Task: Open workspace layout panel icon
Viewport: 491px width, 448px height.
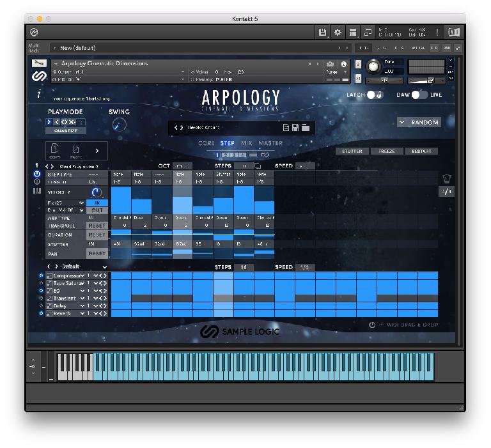Action: coord(353,32)
